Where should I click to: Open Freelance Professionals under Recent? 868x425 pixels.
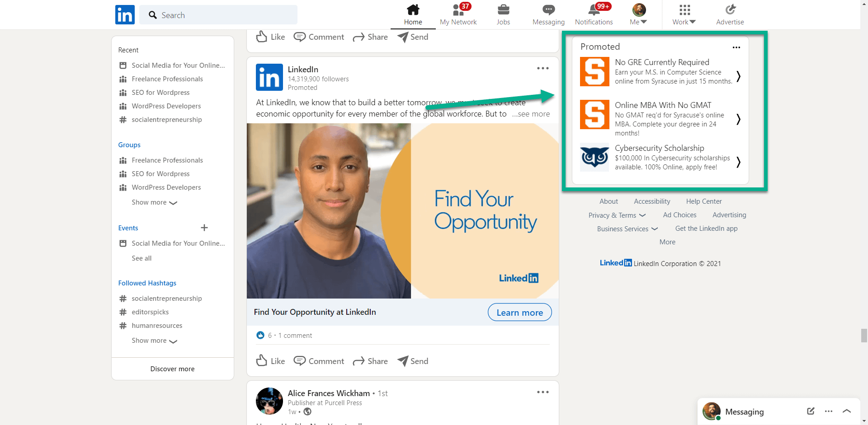[167, 79]
